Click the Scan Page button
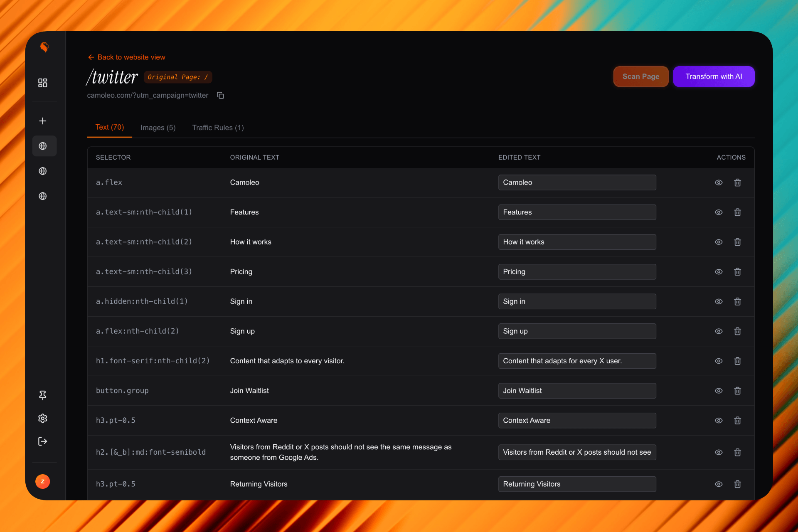This screenshot has width=798, height=532. [640, 76]
